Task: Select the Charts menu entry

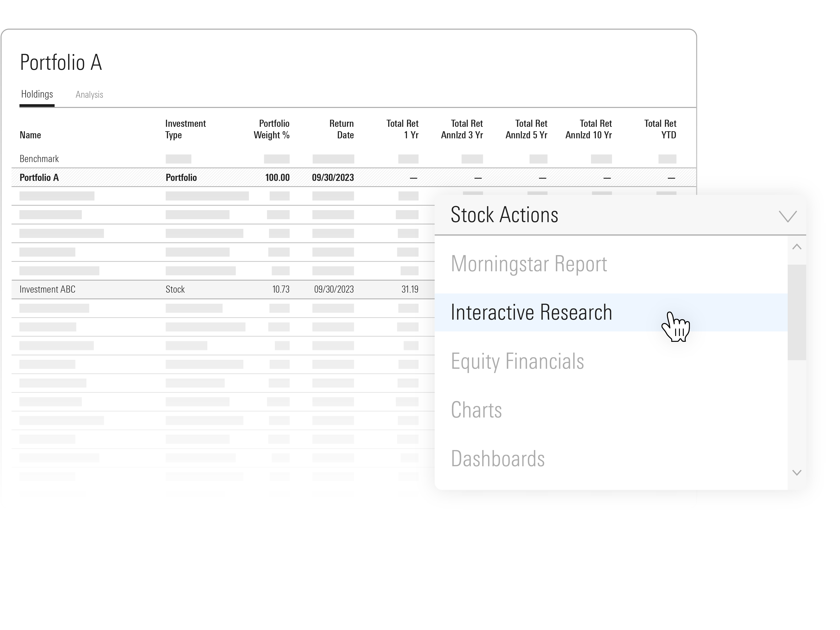Action: [476, 410]
